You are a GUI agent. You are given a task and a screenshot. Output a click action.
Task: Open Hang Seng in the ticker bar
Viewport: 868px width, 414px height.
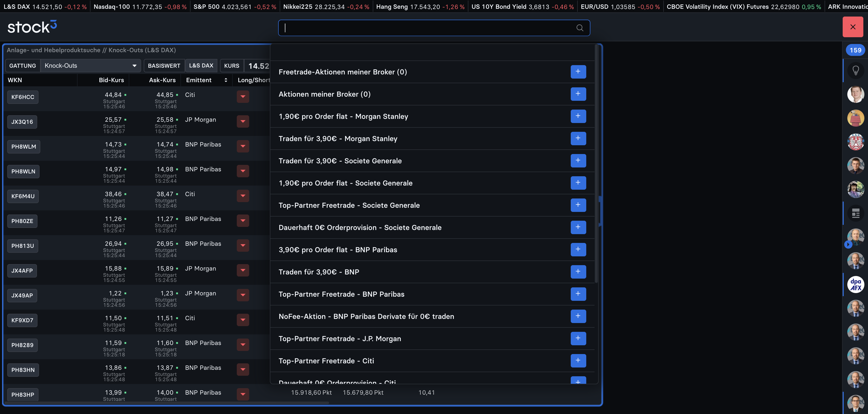420,7
